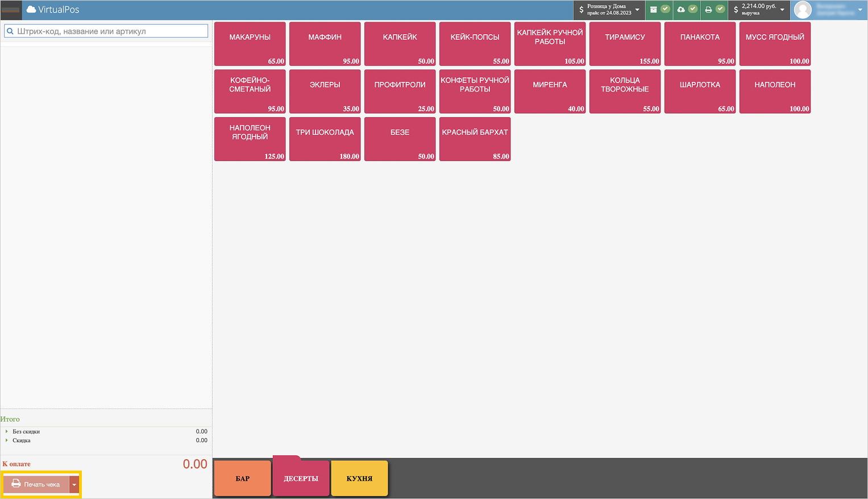Click the printer status icon in header
Image resolution: width=868 pixels, height=499 pixels.
(708, 10)
